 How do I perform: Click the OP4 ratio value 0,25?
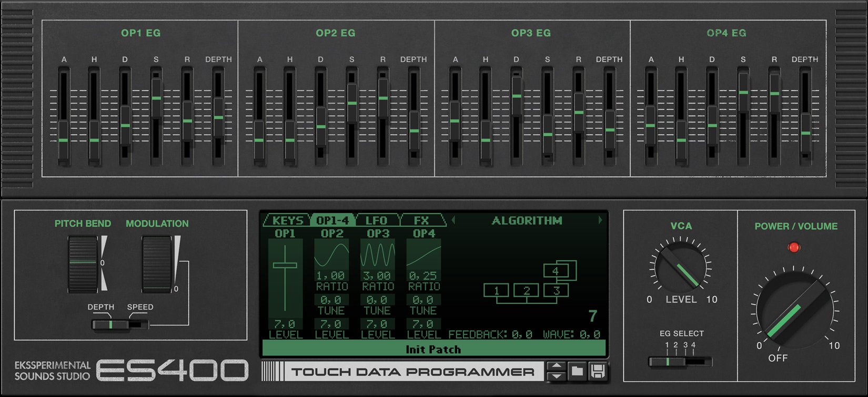point(423,276)
